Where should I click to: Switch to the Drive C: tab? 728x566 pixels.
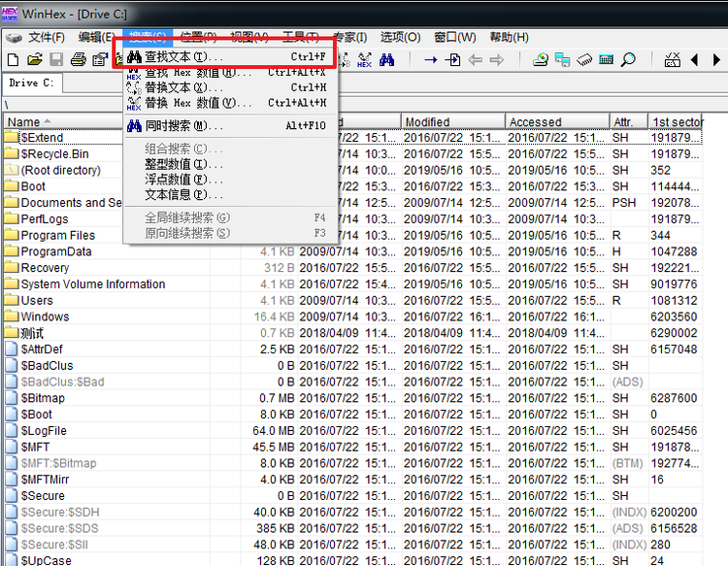click(x=32, y=83)
